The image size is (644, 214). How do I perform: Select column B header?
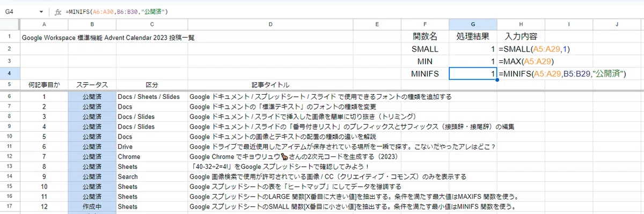(x=92, y=24)
